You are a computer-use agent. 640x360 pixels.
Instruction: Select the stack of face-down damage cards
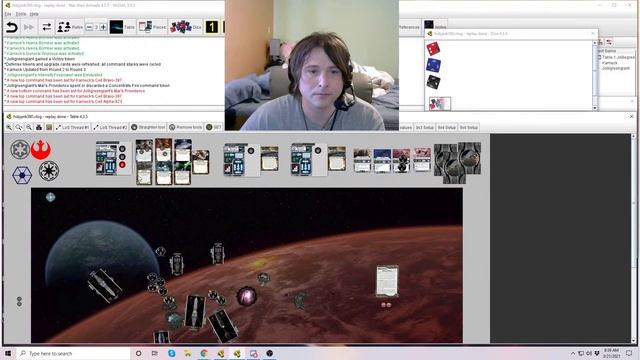tap(457, 162)
